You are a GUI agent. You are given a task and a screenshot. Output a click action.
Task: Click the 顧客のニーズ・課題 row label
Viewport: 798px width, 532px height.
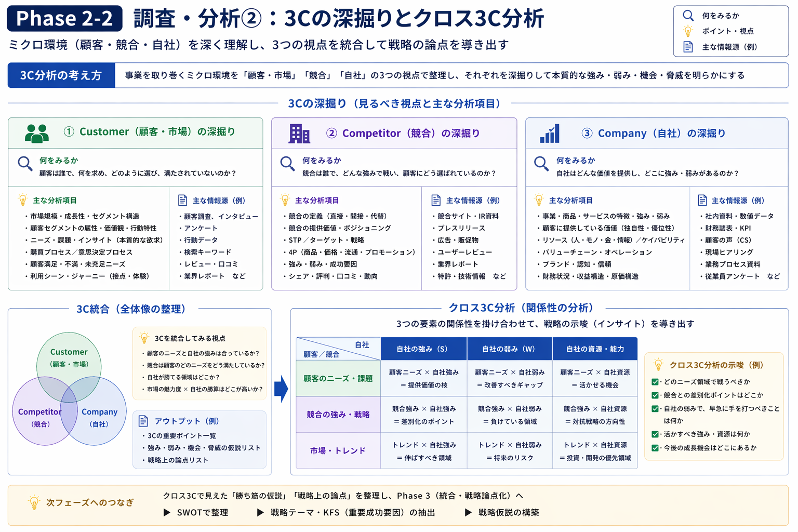[338, 378]
